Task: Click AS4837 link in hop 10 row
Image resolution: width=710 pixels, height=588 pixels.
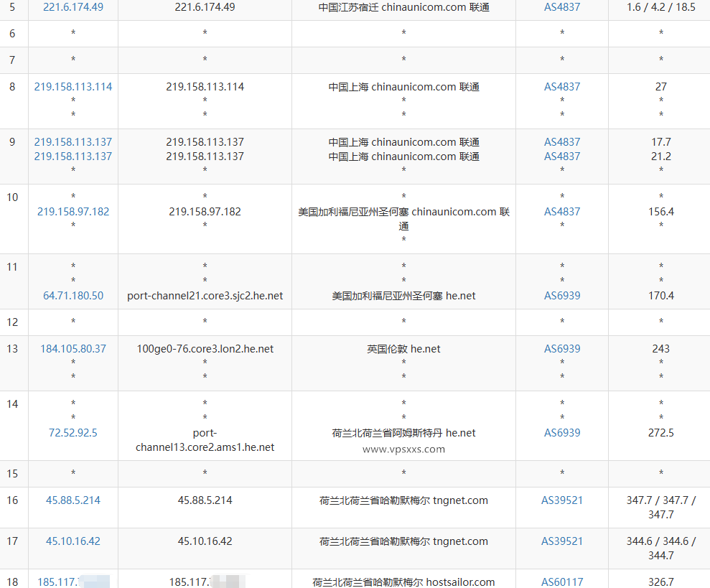Action: (x=562, y=212)
